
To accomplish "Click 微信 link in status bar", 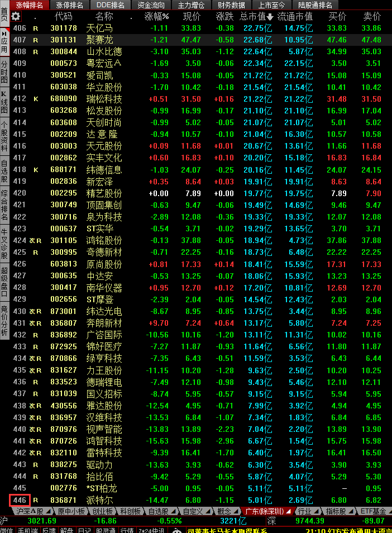I will pos(7,530).
